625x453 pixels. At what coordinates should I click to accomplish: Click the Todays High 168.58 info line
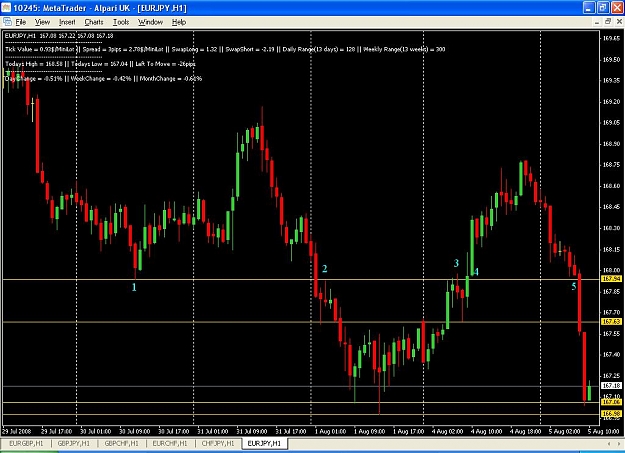coord(100,64)
